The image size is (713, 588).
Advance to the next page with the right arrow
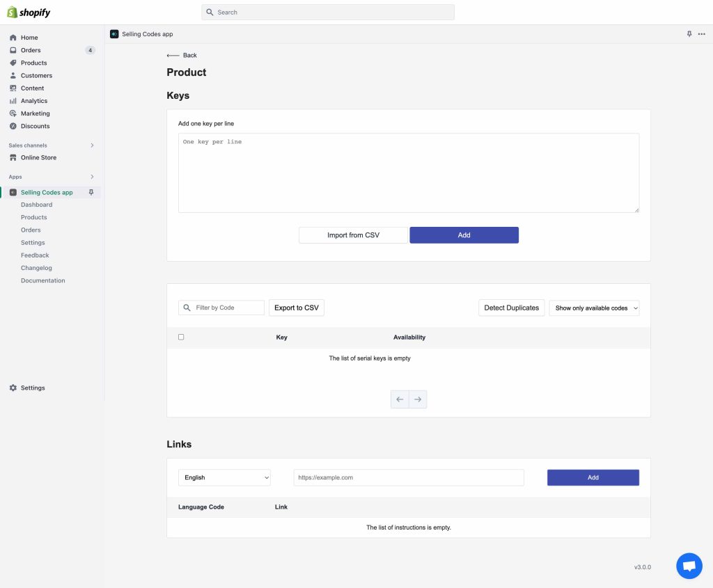click(x=418, y=399)
